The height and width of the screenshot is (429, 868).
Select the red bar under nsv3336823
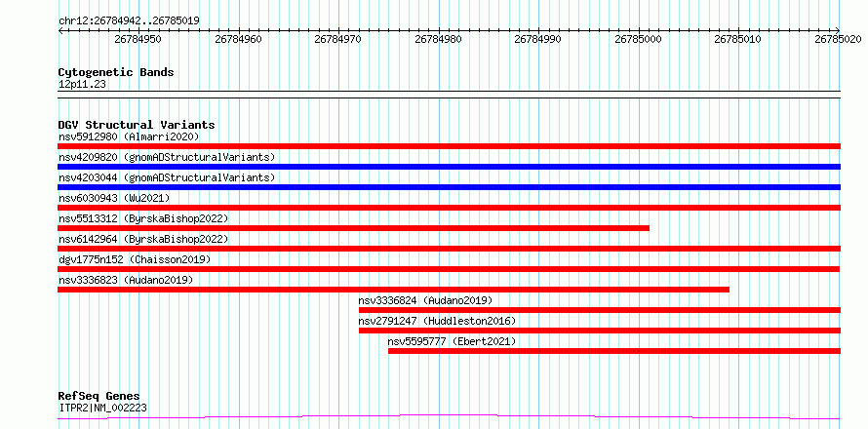tap(393, 290)
